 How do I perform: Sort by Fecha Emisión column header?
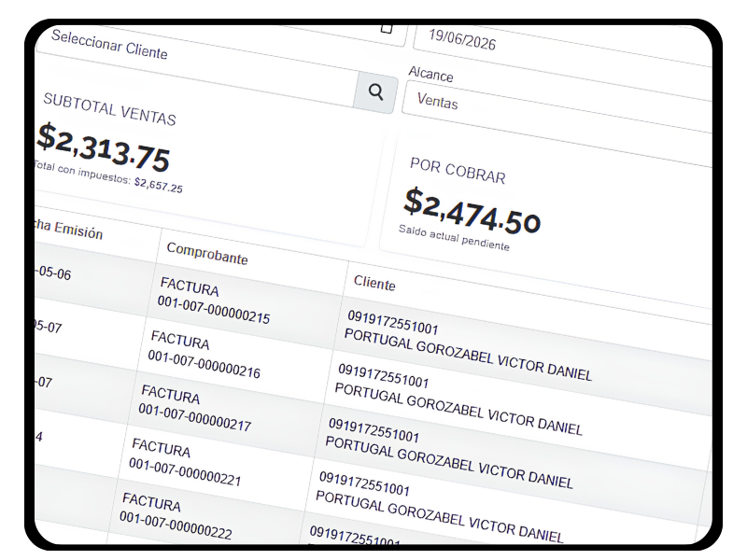click(68, 229)
